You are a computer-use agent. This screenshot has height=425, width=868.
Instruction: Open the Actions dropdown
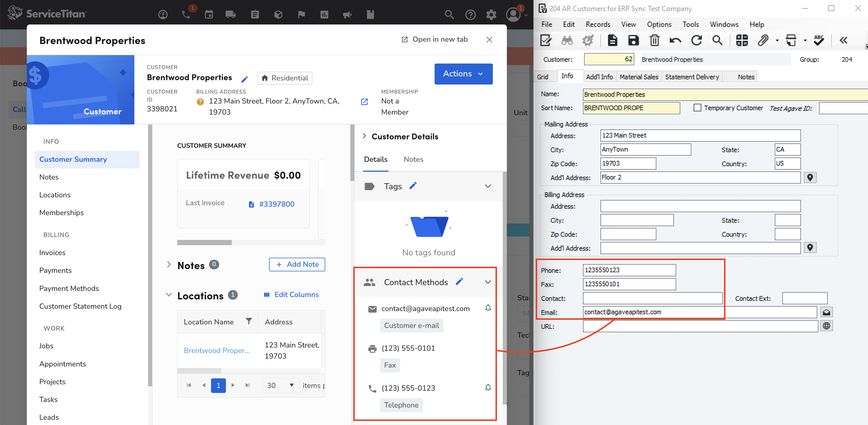point(463,74)
